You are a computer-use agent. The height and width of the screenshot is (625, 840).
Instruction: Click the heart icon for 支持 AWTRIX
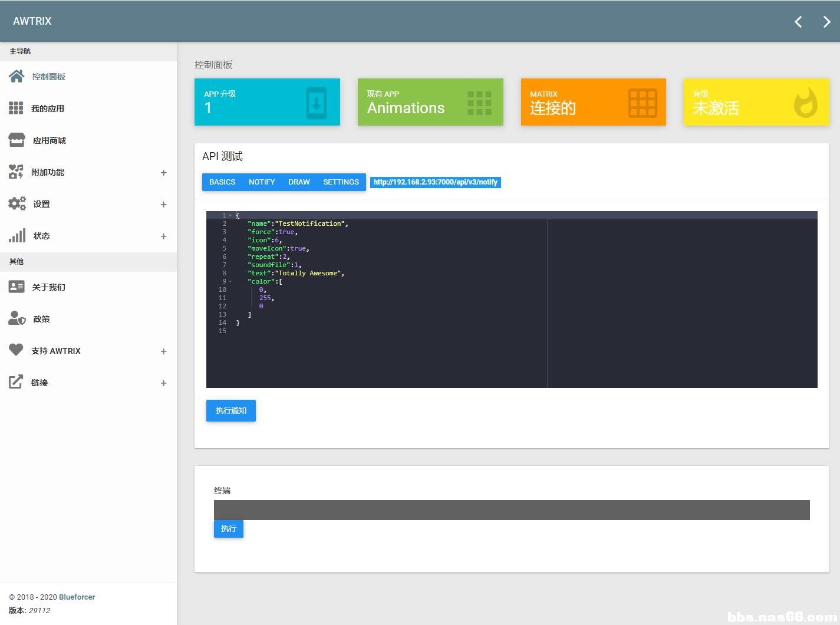click(x=16, y=350)
